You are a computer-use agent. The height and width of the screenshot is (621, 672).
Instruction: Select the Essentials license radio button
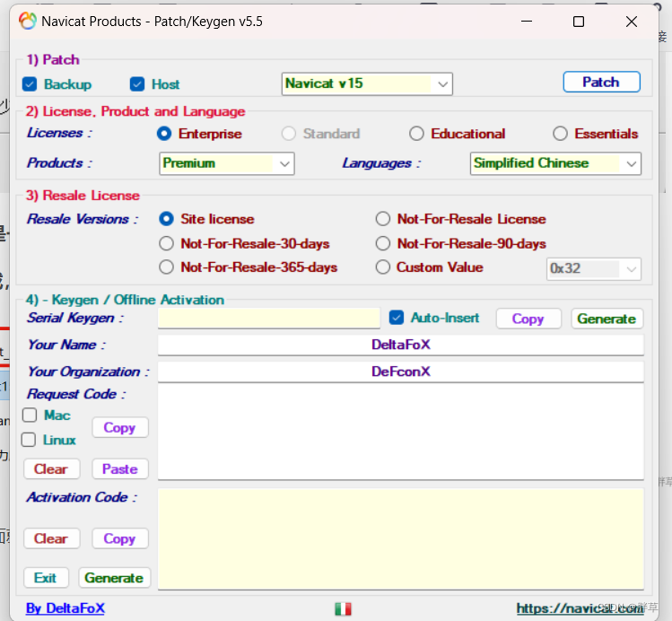coord(560,134)
